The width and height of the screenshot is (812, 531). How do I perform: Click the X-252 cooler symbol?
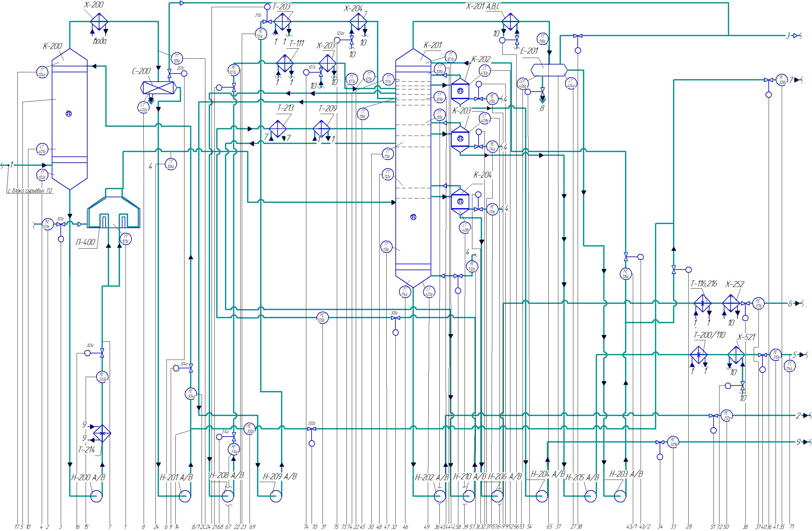coord(731,303)
